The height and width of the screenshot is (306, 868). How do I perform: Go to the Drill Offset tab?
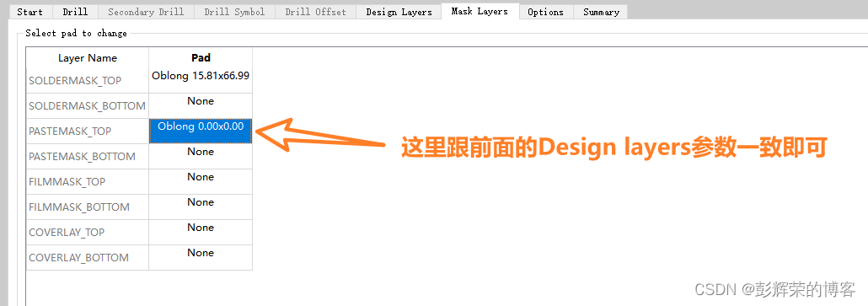[315, 12]
